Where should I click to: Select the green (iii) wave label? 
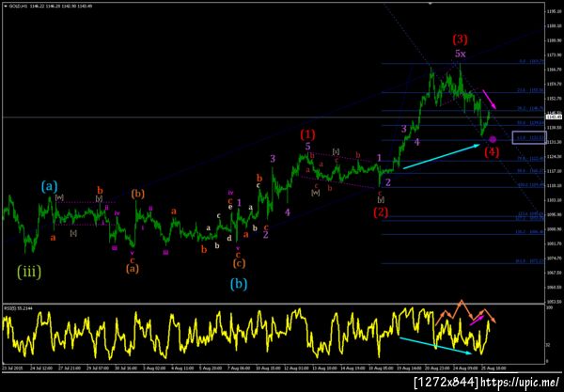(29, 272)
